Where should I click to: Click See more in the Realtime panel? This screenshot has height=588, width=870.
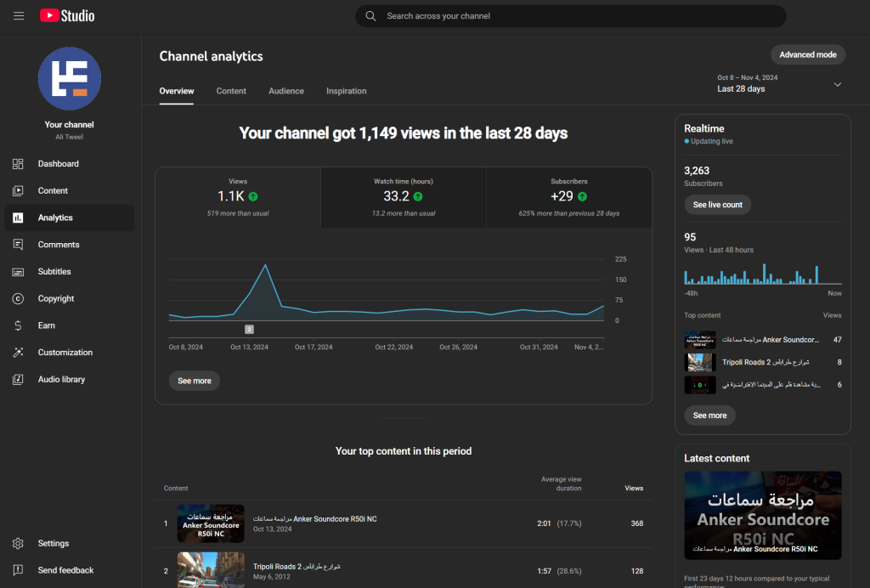pos(709,416)
